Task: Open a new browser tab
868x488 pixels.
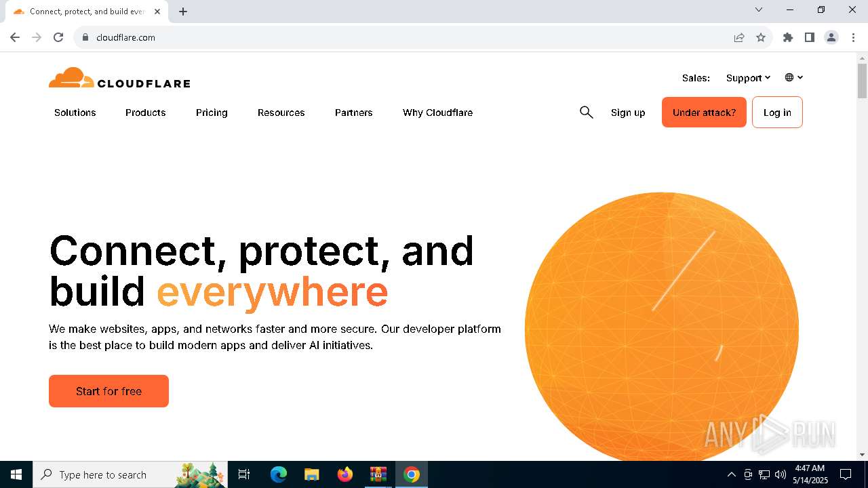Action: tap(183, 12)
